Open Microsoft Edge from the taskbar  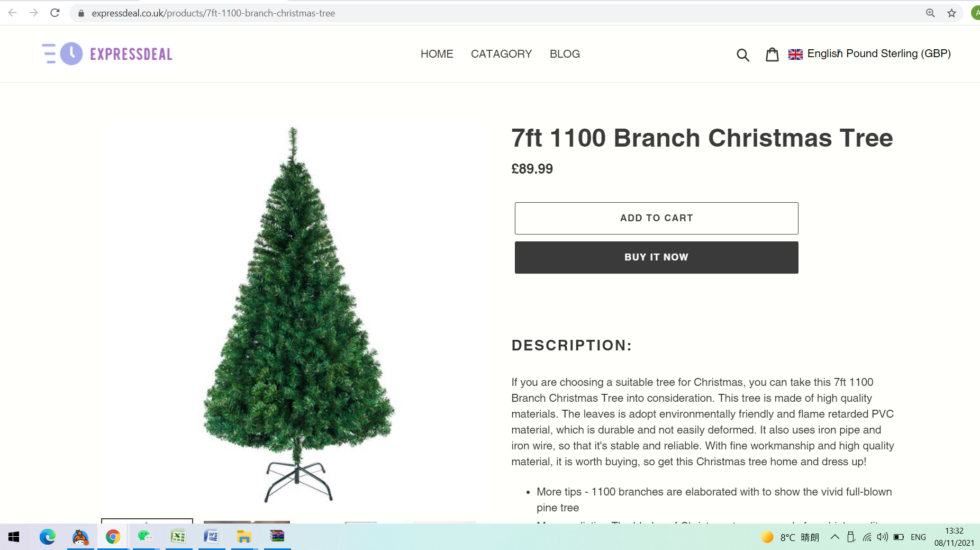pyautogui.click(x=48, y=537)
